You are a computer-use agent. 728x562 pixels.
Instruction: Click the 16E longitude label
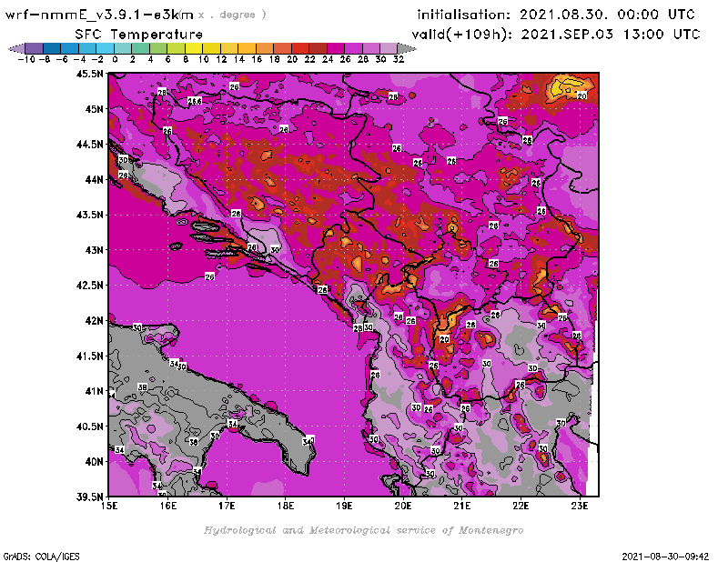168,506
